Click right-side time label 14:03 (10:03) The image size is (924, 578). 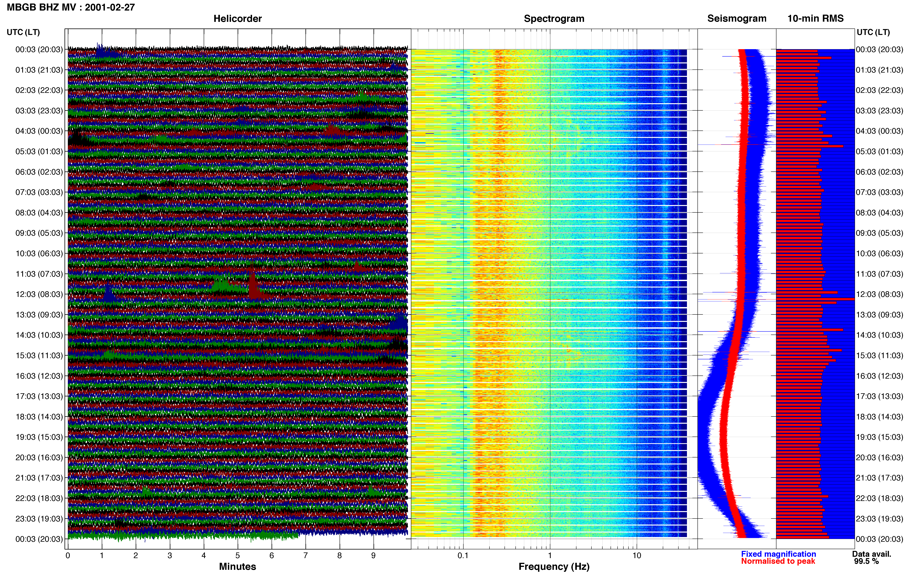tap(879, 335)
